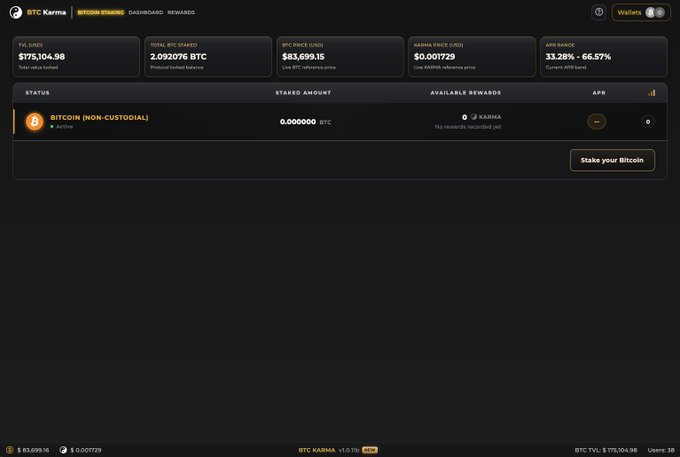The image size is (680, 457).
Task: Click the BTC Karma brand name
Action: point(46,13)
